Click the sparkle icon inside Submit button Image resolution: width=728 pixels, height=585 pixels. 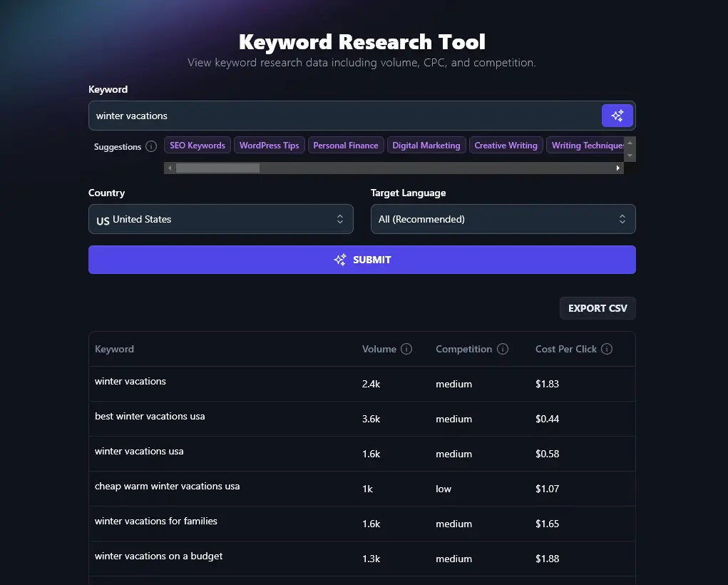click(x=340, y=260)
